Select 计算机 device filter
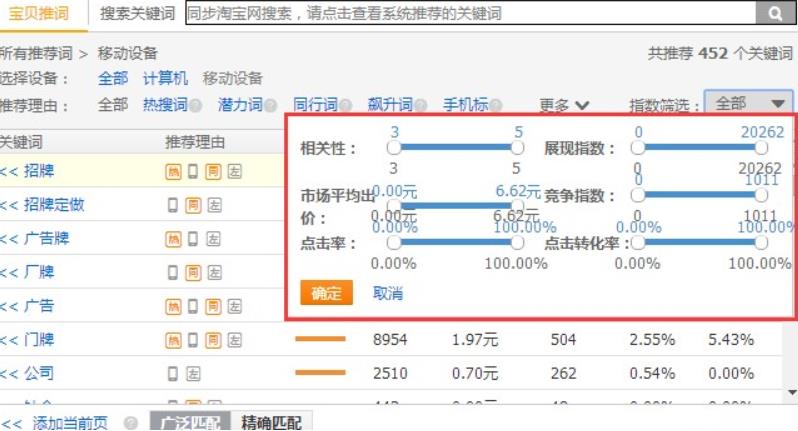 click(x=165, y=78)
